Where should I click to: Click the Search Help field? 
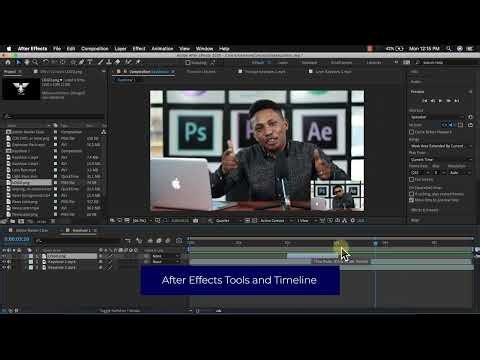point(447,63)
